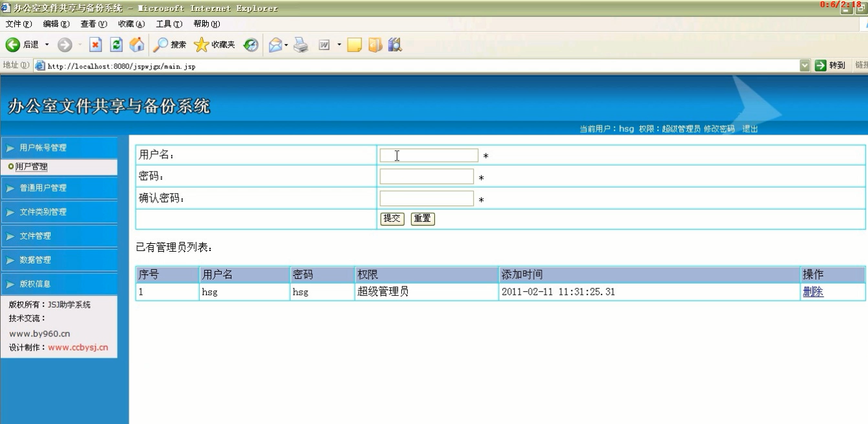Click the 修改密码 link in header
This screenshot has height=424, width=868.
tap(719, 129)
